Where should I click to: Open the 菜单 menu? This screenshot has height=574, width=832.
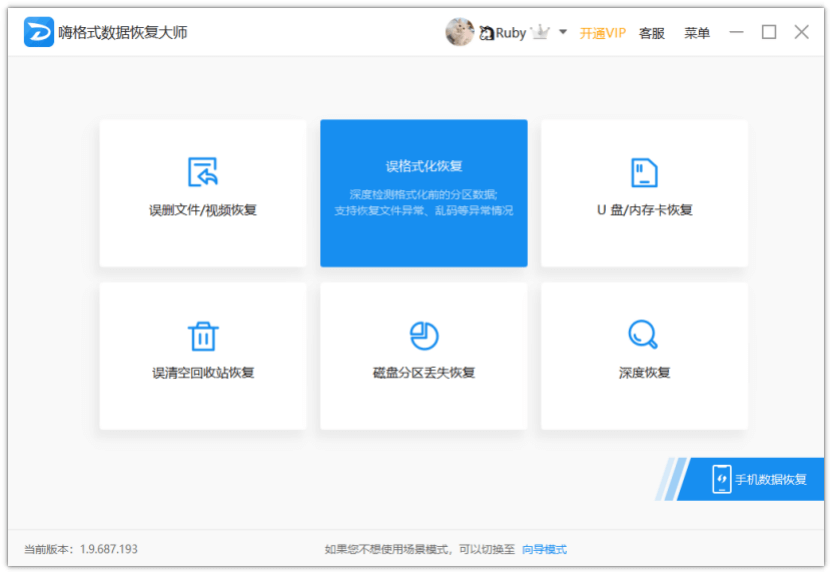click(697, 33)
